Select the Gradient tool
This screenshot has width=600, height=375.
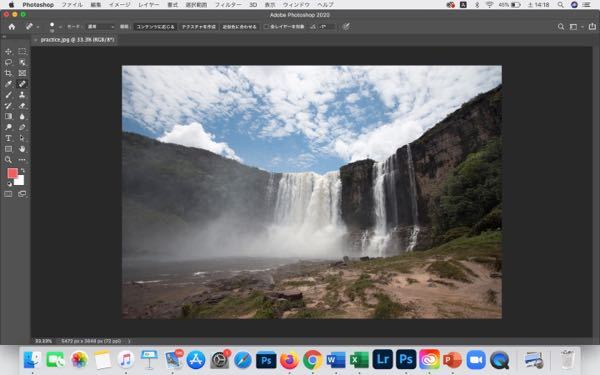[8, 116]
